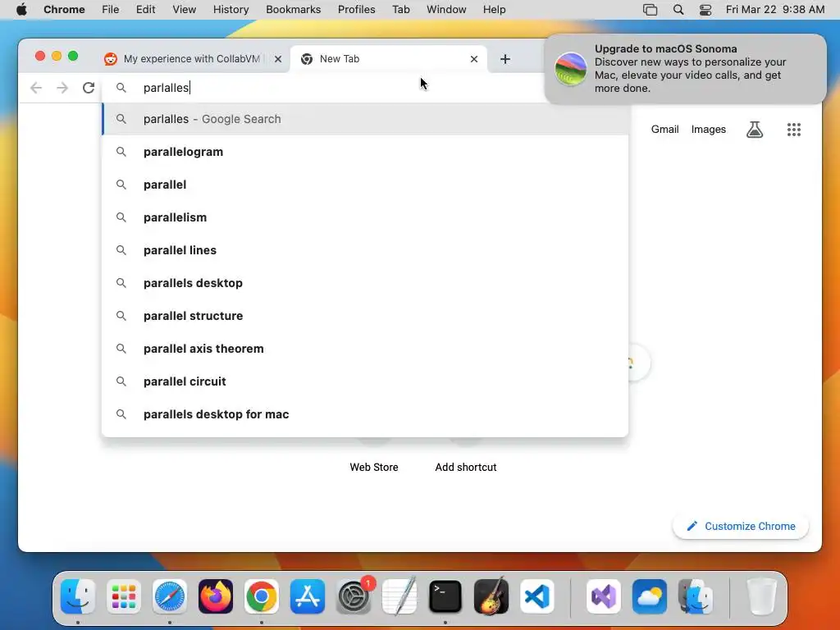Open Spotlight search in menu bar
840x630 pixels.
pos(678,10)
